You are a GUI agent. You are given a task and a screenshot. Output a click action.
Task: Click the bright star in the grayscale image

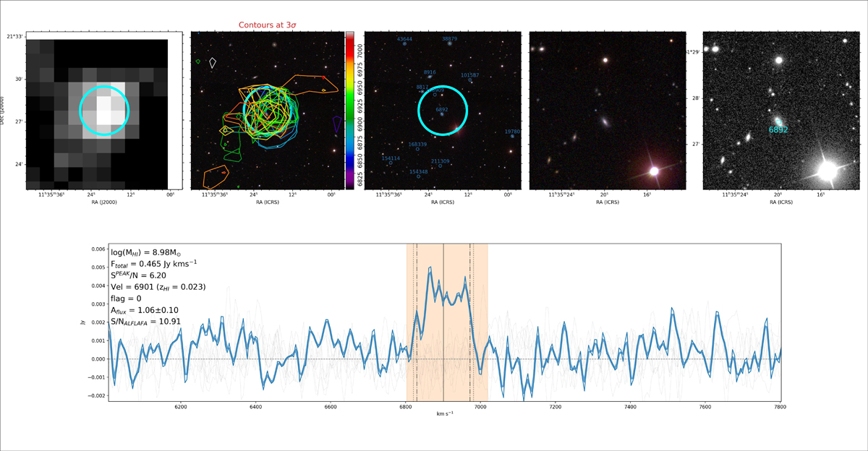point(827,171)
